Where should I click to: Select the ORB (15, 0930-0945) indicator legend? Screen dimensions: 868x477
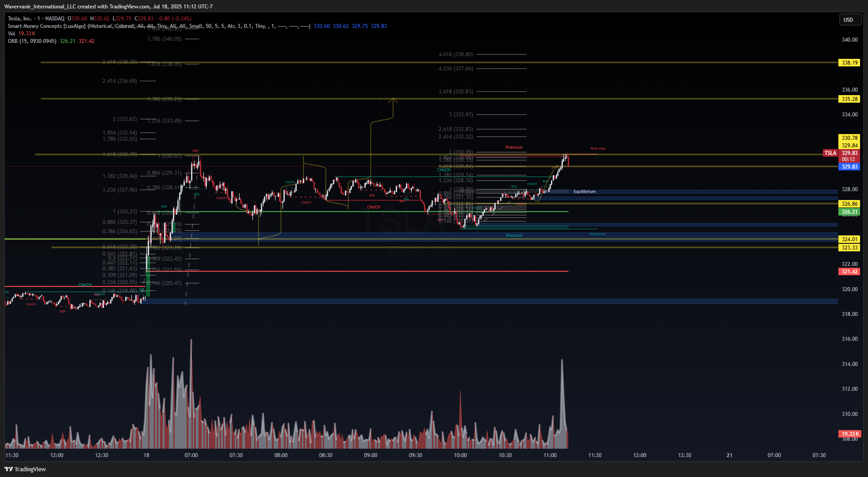(32, 41)
